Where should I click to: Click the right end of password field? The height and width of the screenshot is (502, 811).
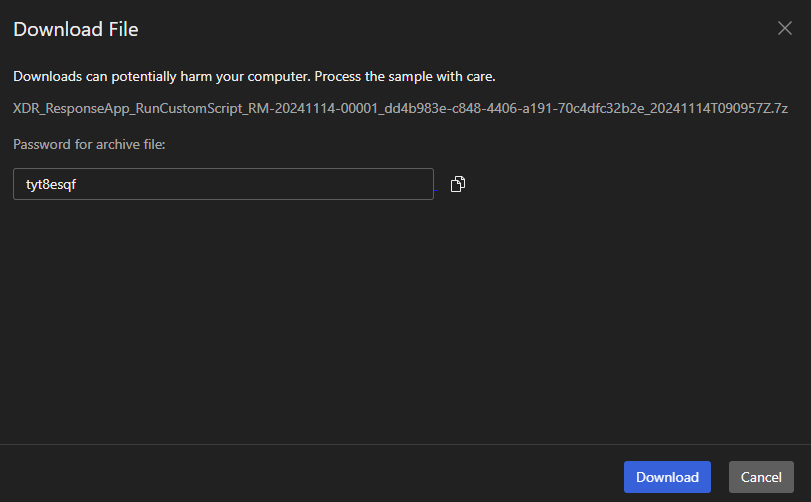tap(420, 184)
